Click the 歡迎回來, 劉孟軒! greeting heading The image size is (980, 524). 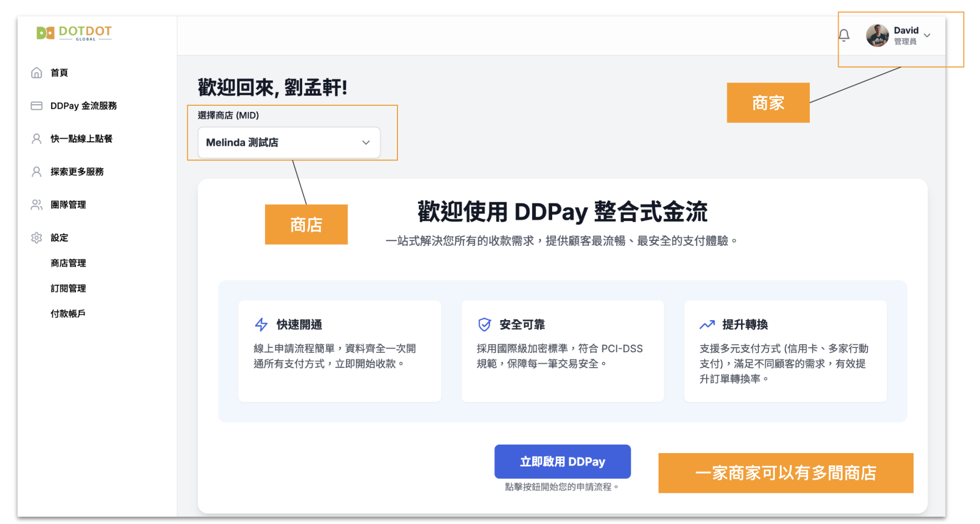click(273, 88)
